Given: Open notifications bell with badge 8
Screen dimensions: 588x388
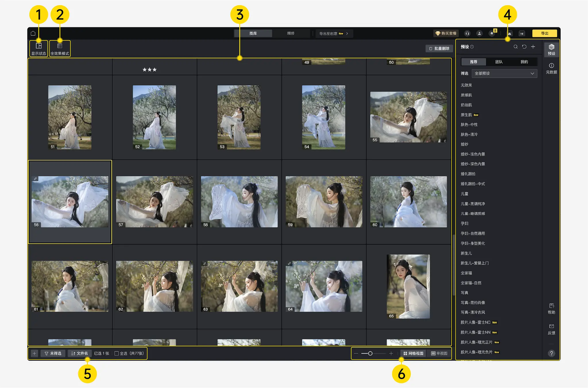Looking at the screenshot, I should [492, 34].
